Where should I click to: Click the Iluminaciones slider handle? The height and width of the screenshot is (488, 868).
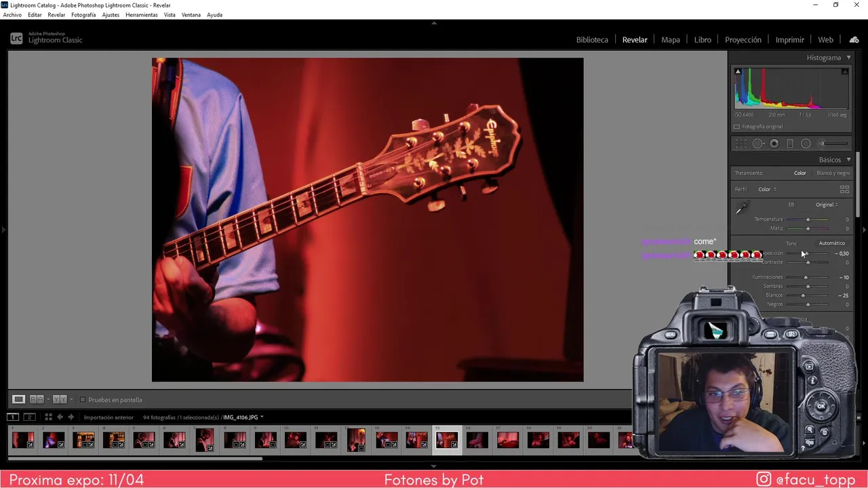pos(806,277)
